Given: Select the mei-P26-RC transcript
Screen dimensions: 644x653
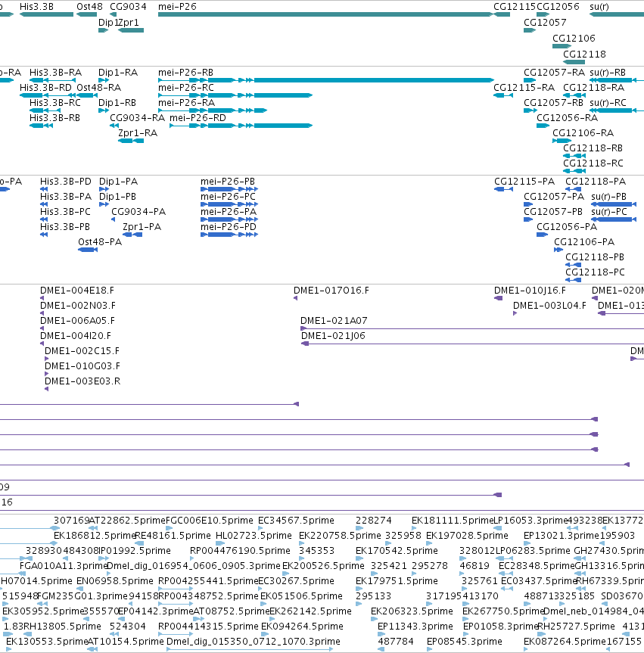Looking at the screenshot, I should point(235,95).
